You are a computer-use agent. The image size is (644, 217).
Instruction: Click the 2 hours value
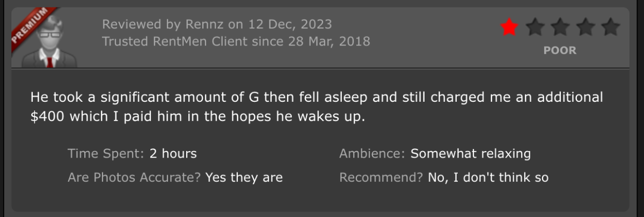(x=173, y=154)
